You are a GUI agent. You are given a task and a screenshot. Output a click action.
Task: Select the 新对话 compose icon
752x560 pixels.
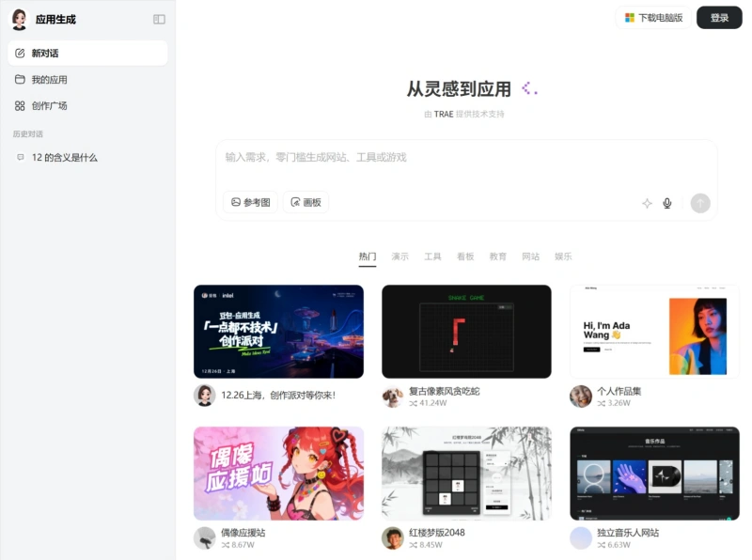[22, 54]
